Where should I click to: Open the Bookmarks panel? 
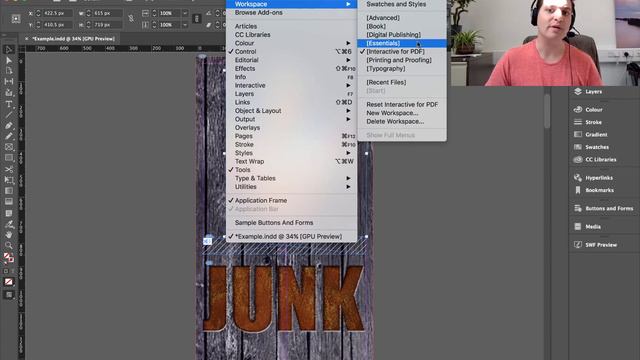tap(594, 190)
